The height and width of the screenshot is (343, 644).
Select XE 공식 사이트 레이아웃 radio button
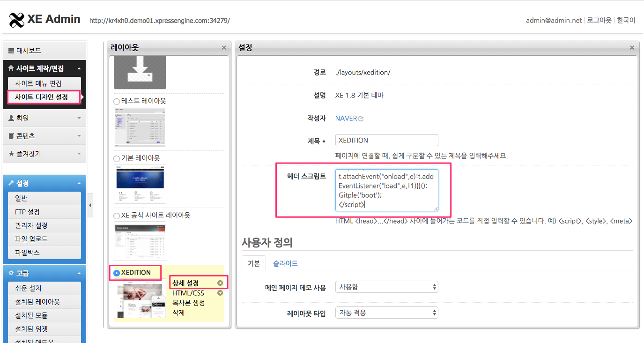pos(117,216)
